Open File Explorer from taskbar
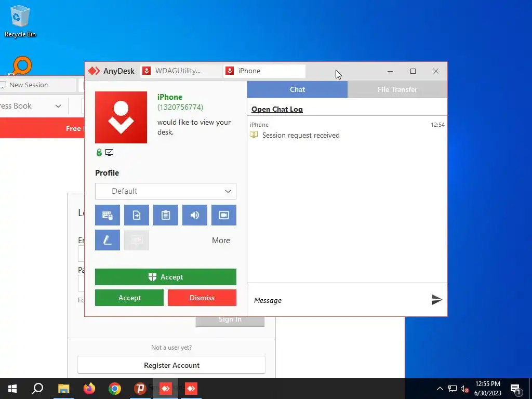This screenshot has width=532, height=399. click(63, 389)
